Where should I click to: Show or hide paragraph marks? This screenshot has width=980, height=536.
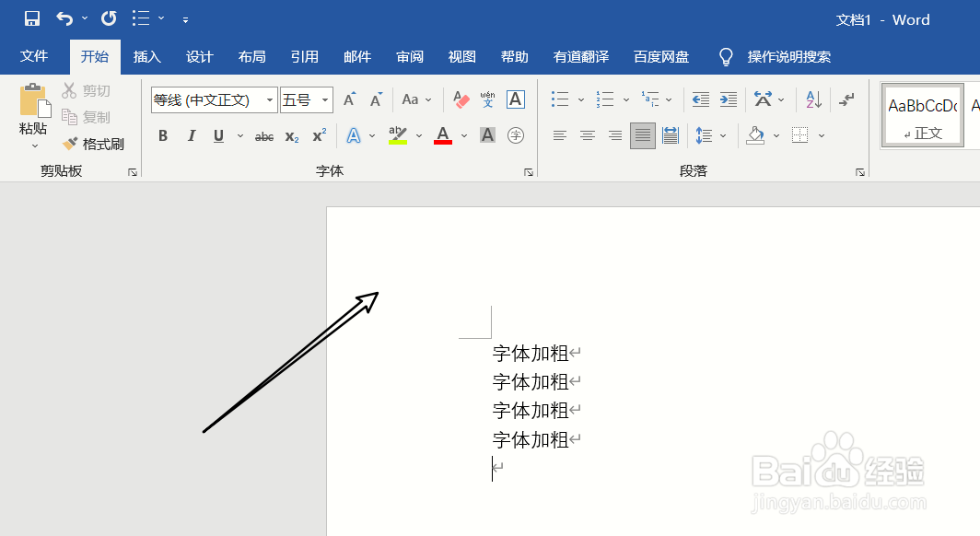846,99
